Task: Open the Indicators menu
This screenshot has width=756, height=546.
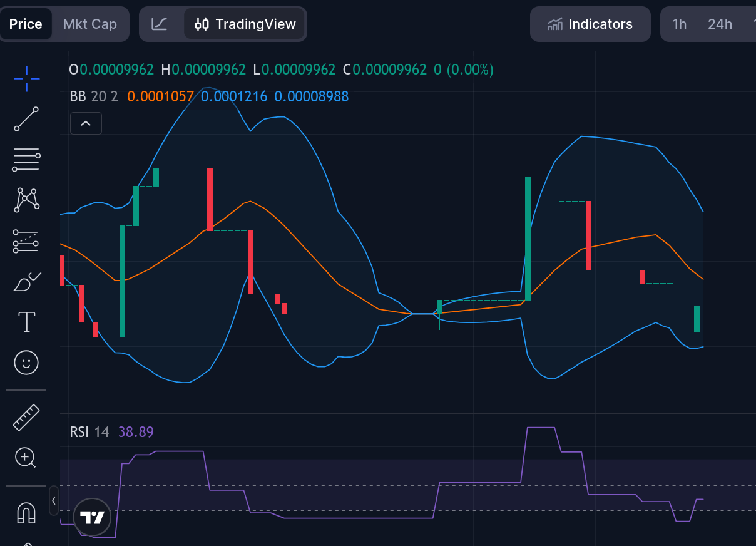Action: (x=590, y=24)
